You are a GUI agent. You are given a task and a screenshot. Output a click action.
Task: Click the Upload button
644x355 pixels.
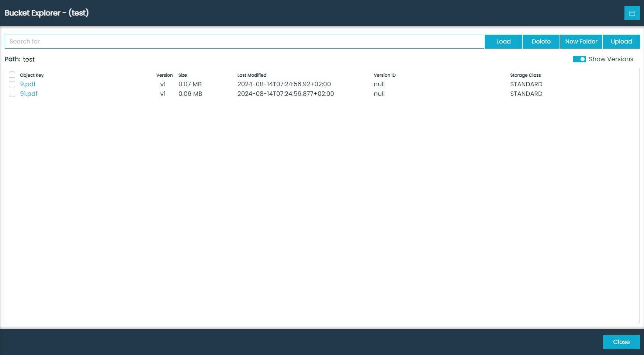(621, 42)
